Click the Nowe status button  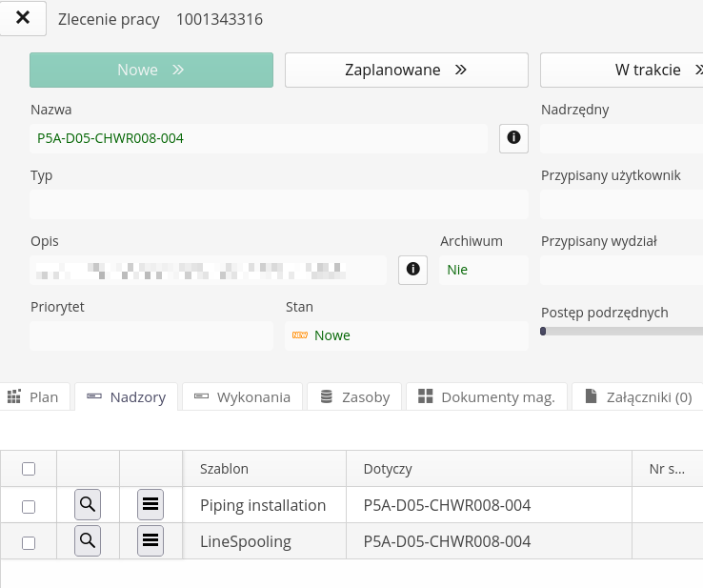click(x=151, y=70)
